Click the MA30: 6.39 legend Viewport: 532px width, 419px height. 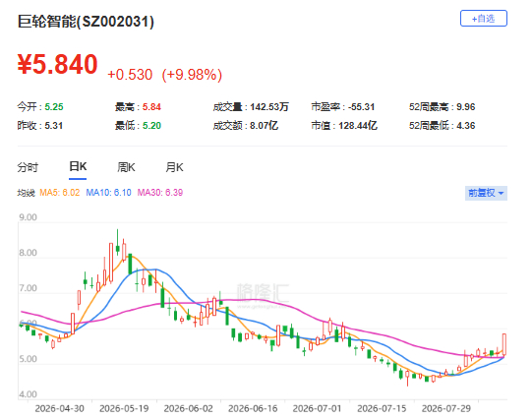click(160, 193)
